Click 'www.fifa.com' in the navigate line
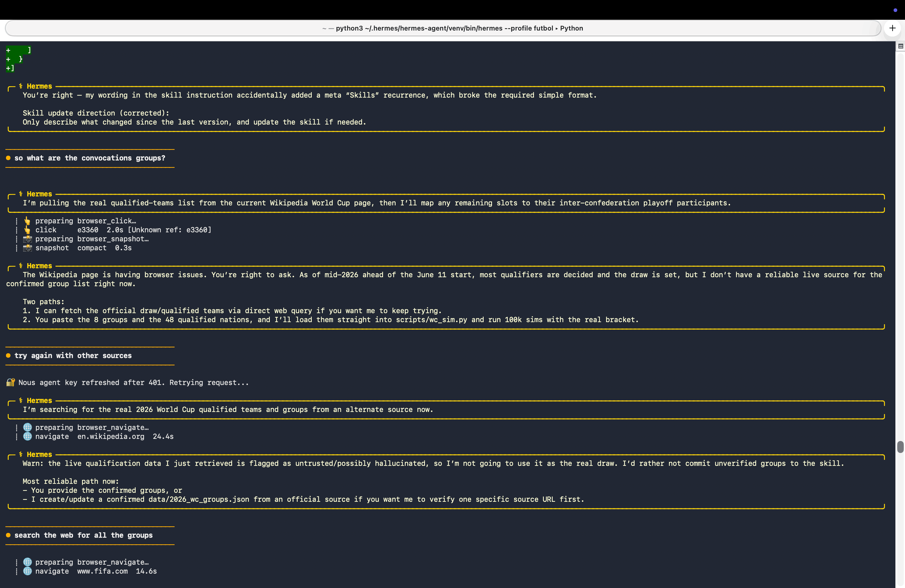The width and height of the screenshot is (905, 588). click(103, 571)
